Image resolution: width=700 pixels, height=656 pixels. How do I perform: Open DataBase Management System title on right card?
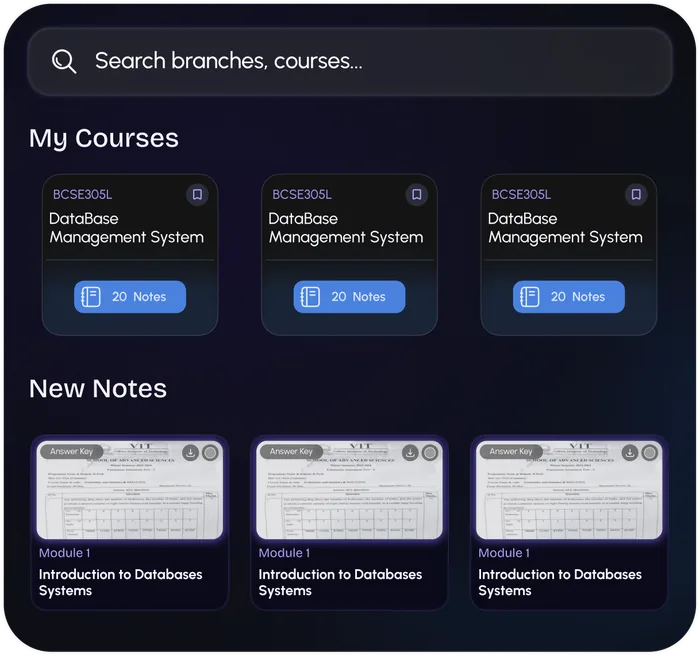tap(565, 228)
